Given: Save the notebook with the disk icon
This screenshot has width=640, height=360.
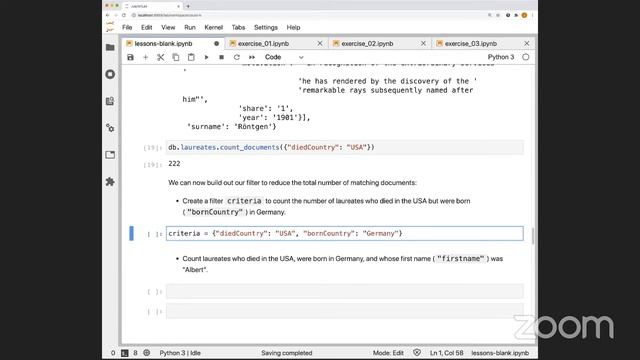Looking at the screenshot, I should [x=130, y=57].
